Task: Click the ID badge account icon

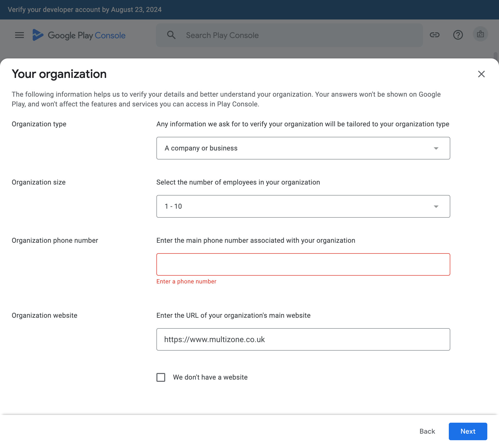Action: [x=480, y=35]
